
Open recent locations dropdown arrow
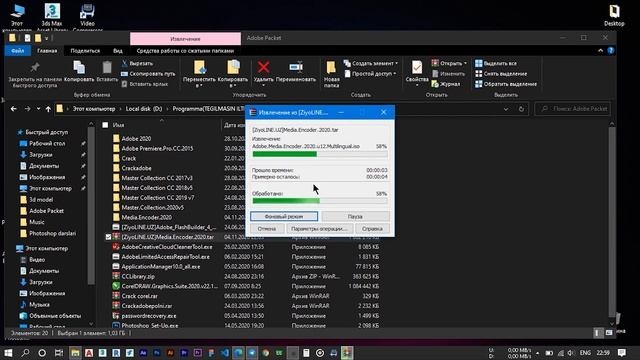38,109
